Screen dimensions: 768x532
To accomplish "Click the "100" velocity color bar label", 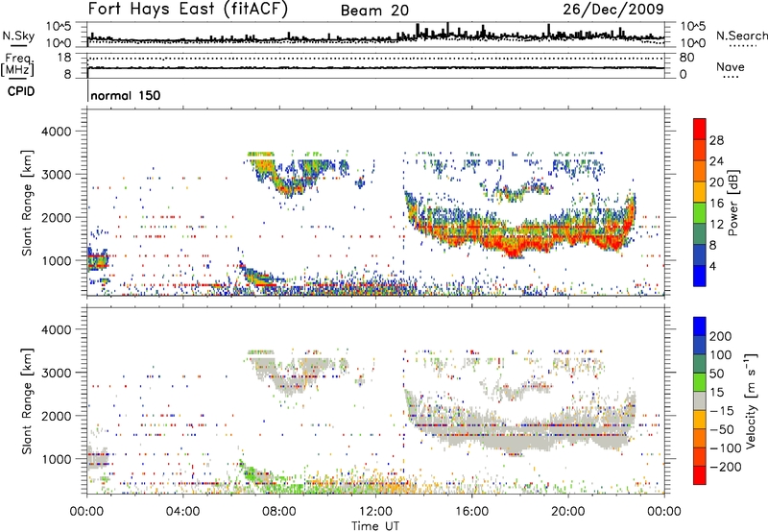I will click(x=721, y=354).
